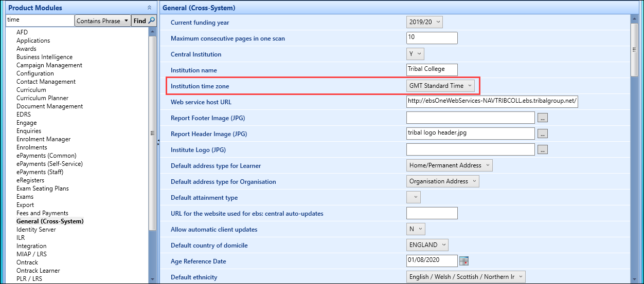Browse for Report Header Image

pos(543,134)
